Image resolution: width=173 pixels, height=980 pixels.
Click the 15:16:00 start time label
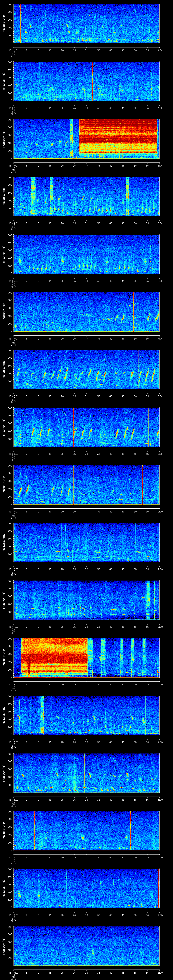pyautogui.click(x=13, y=915)
